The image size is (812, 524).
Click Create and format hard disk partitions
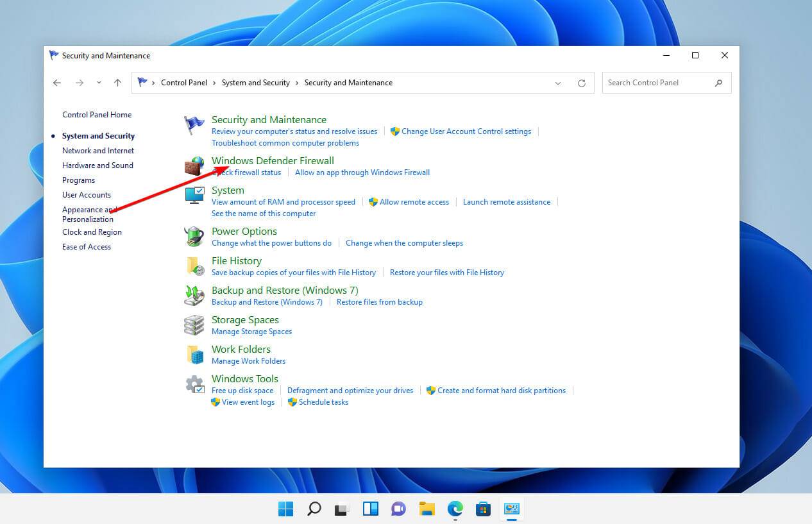click(x=502, y=391)
